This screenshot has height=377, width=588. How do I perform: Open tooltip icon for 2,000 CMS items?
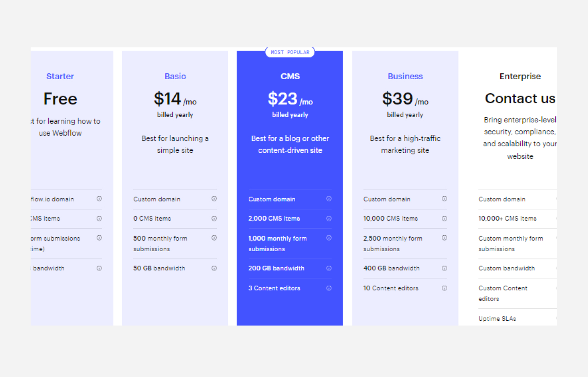(329, 219)
